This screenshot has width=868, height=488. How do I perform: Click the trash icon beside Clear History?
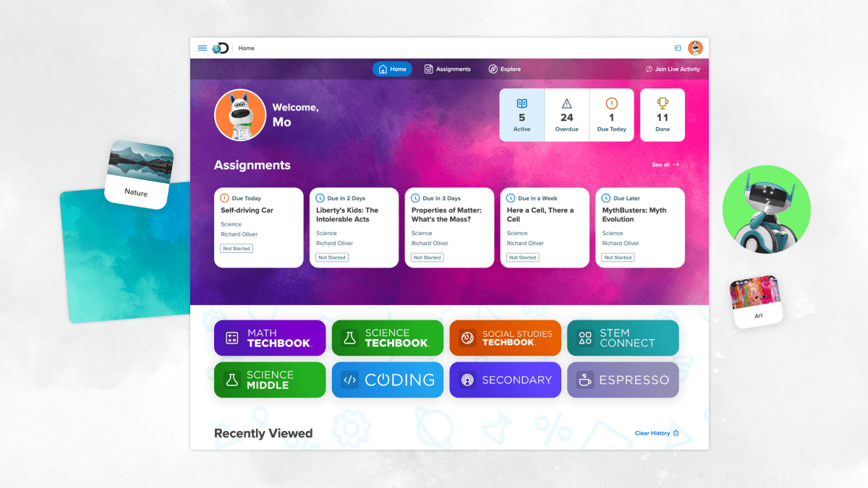point(676,433)
